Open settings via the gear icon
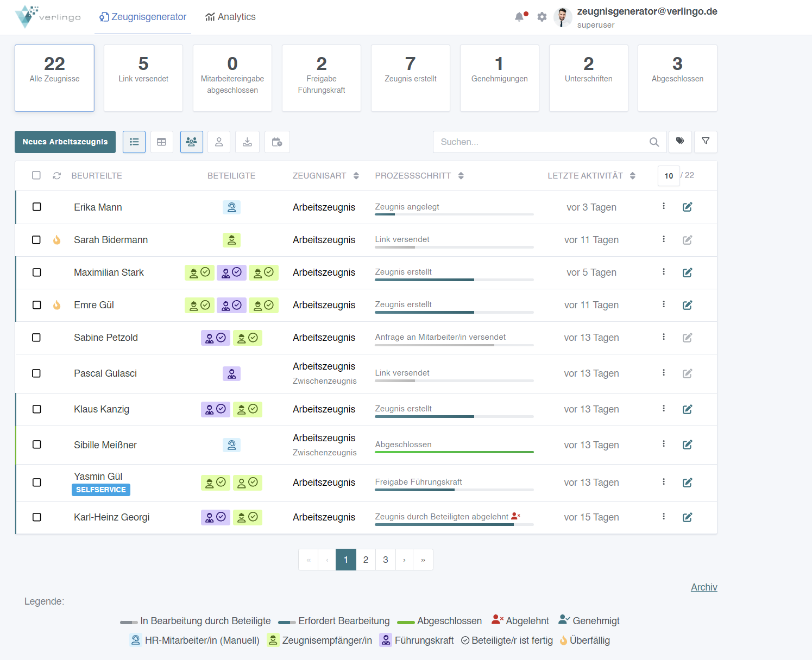The image size is (812, 660). coord(542,17)
